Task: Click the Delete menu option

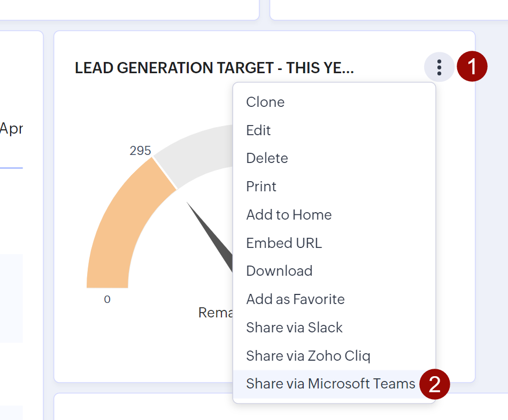Action: [x=267, y=158]
